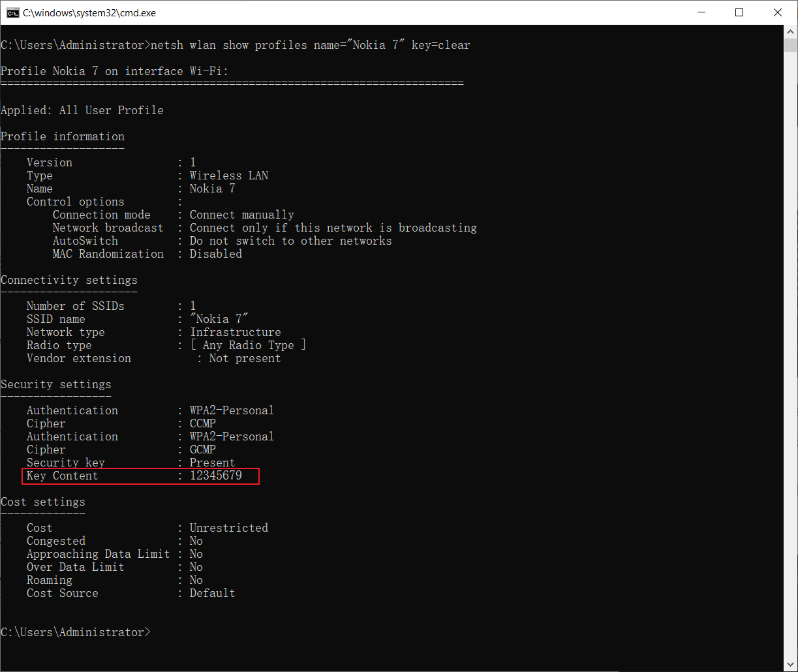Image resolution: width=798 pixels, height=672 pixels.
Task: Click the window title text cmd.exe path
Action: [x=89, y=12]
